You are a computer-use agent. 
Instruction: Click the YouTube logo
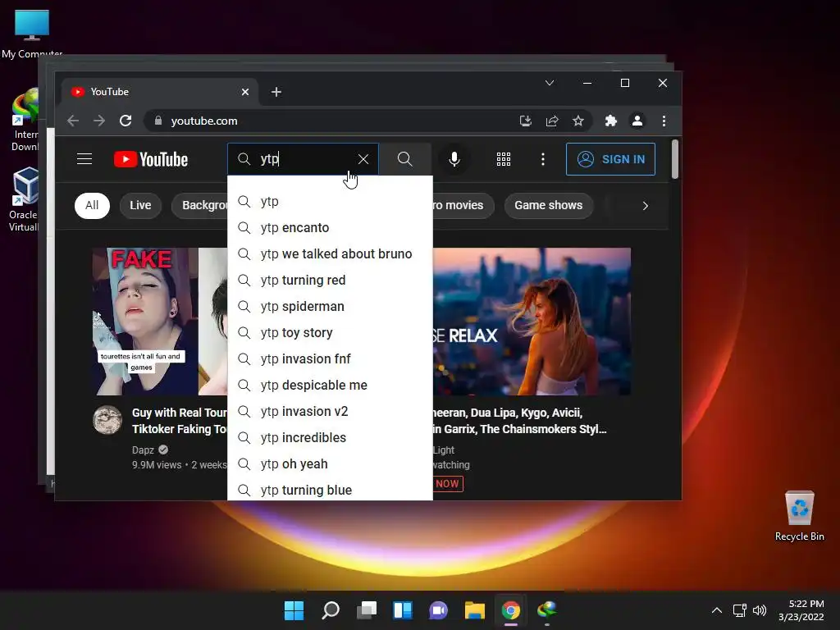(x=151, y=160)
